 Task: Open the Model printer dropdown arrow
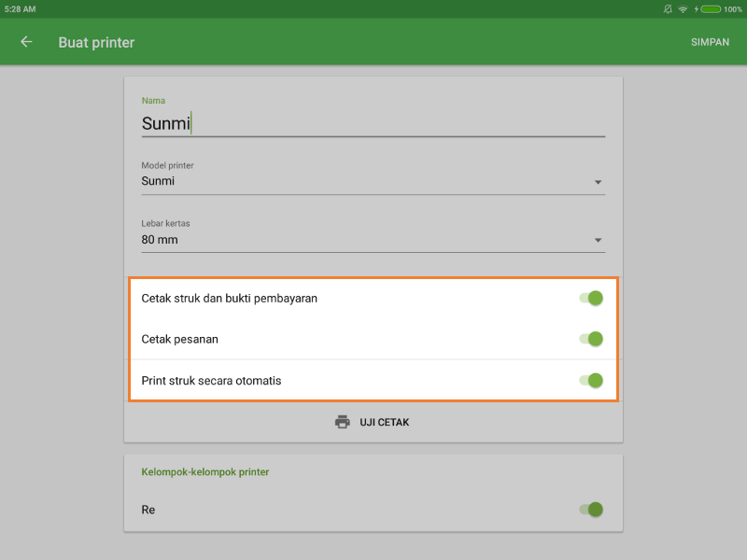point(598,182)
